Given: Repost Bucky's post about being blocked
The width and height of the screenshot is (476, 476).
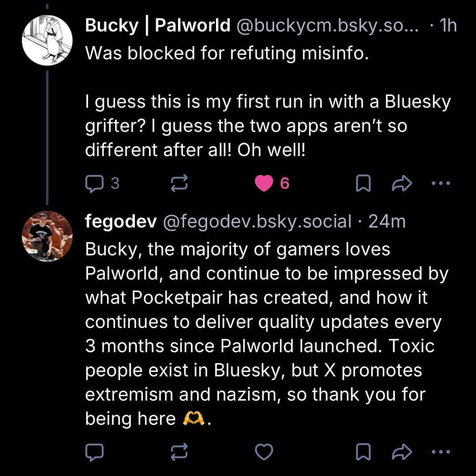Looking at the screenshot, I should (x=179, y=183).
